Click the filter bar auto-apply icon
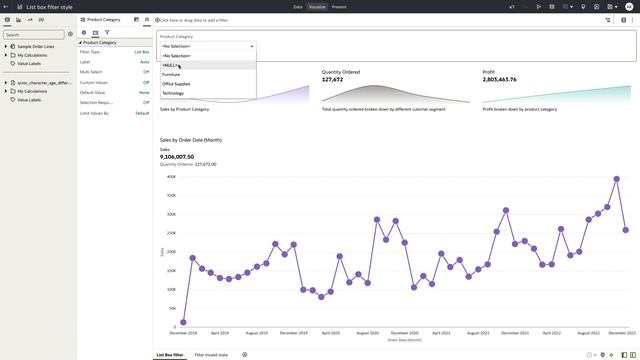This screenshot has width=640, height=360. [x=608, y=20]
